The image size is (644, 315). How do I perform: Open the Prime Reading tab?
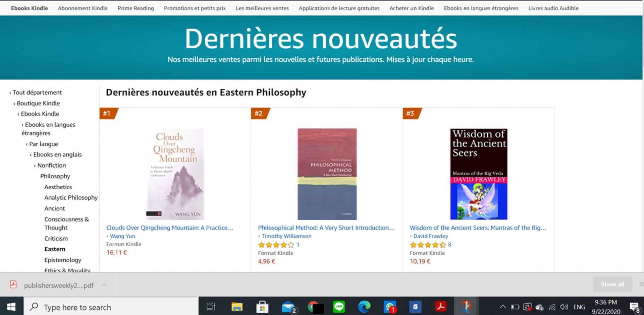tap(136, 8)
